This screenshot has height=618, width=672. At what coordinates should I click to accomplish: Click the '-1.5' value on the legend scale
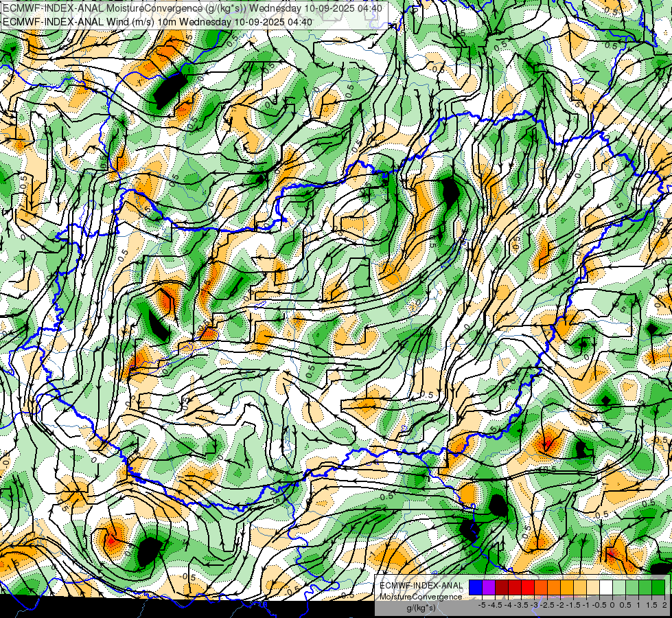coord(573,605)
